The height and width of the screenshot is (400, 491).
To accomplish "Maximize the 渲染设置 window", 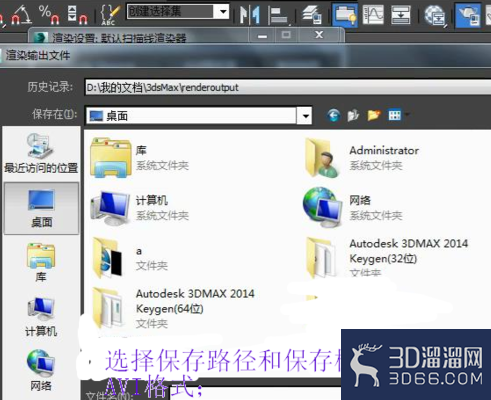I will pyautogui.click(x=286, y=35).
